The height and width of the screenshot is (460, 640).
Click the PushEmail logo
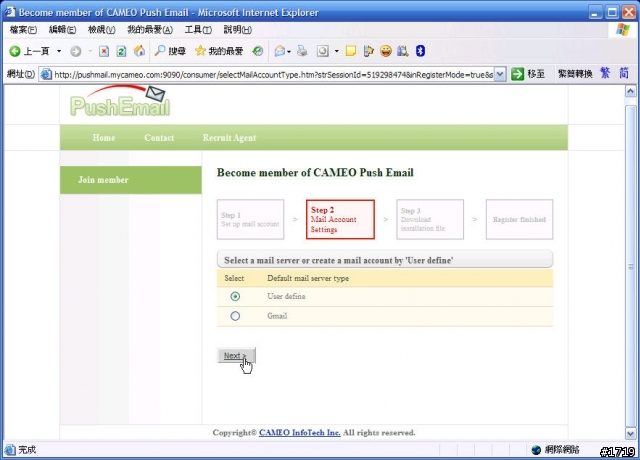(120, 102)
